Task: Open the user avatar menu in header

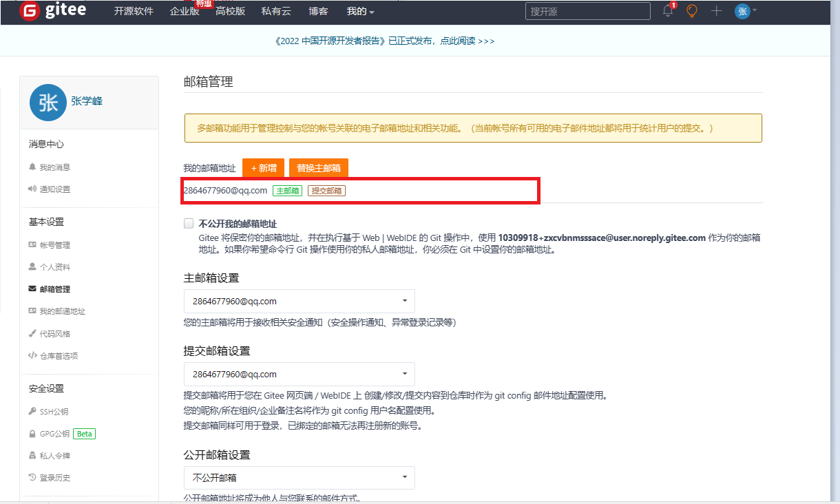Action: tap(746, 11)
